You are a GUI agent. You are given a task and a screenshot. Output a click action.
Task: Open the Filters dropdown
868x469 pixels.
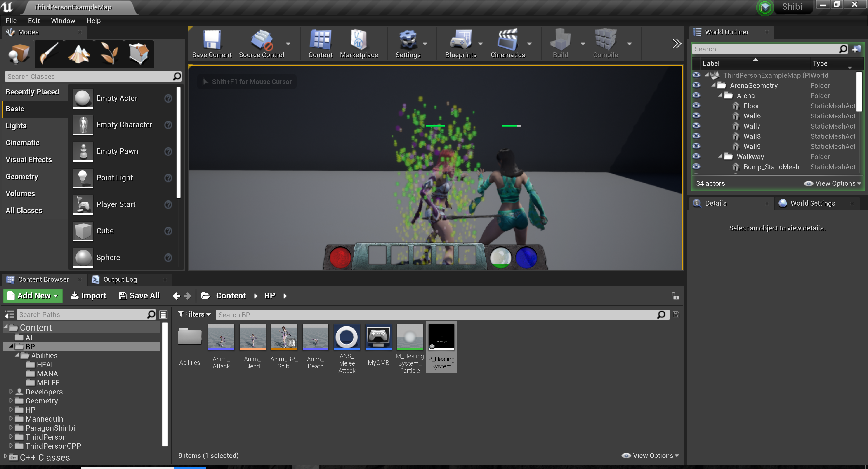point(194,314)
